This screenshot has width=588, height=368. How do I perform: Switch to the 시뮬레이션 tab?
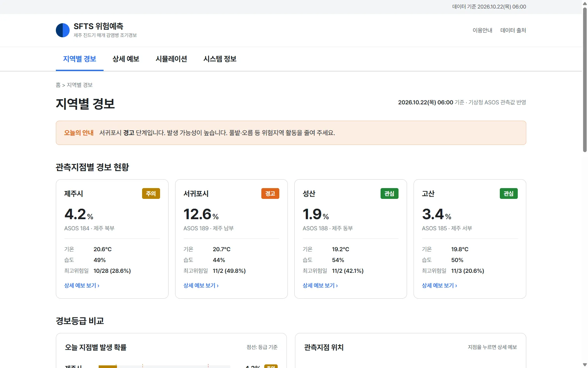171,59
